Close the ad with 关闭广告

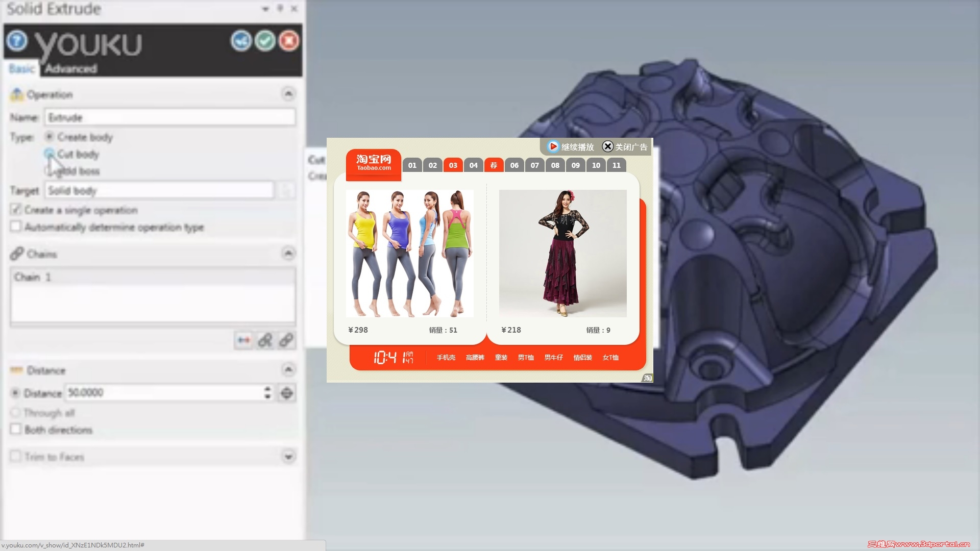click(x=625, y=147)
